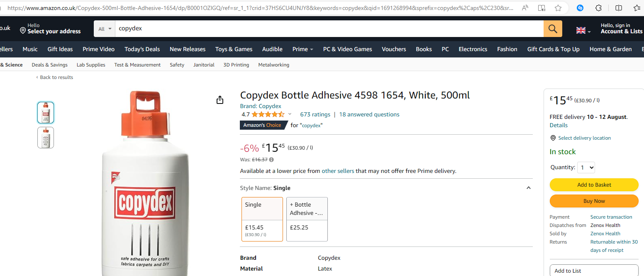This screenshot has height=276, width=644.
Task: Click the Read aloud icon in address bar
Action: [525, 8]
